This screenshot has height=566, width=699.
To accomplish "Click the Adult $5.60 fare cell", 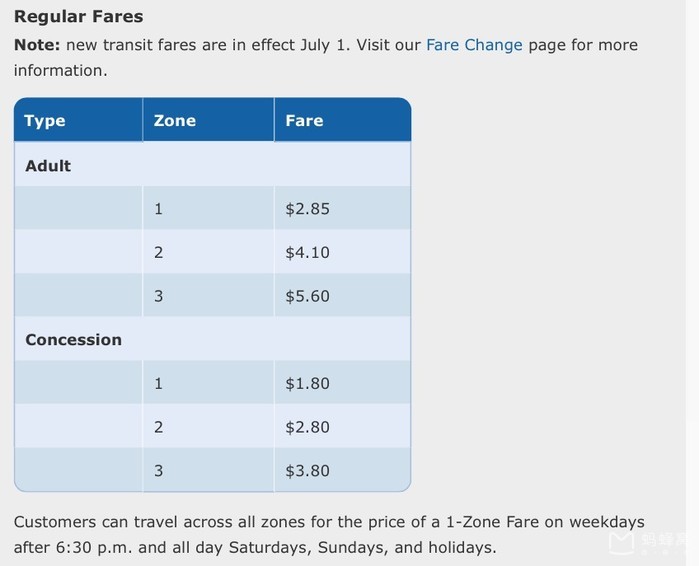I will click(x=307, y=296).
